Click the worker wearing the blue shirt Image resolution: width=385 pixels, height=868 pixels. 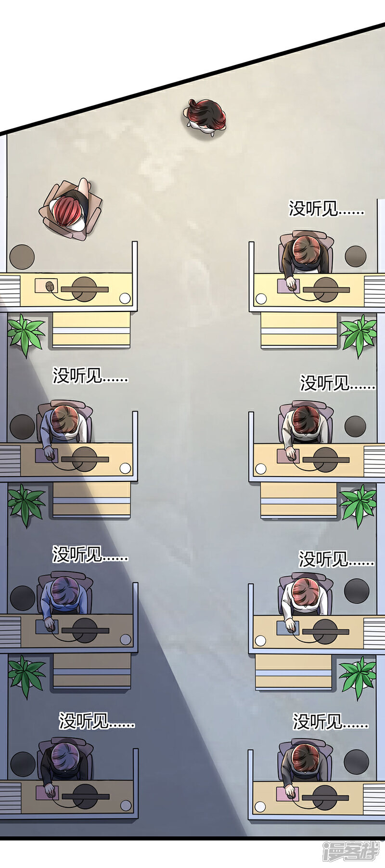point(64,599)
